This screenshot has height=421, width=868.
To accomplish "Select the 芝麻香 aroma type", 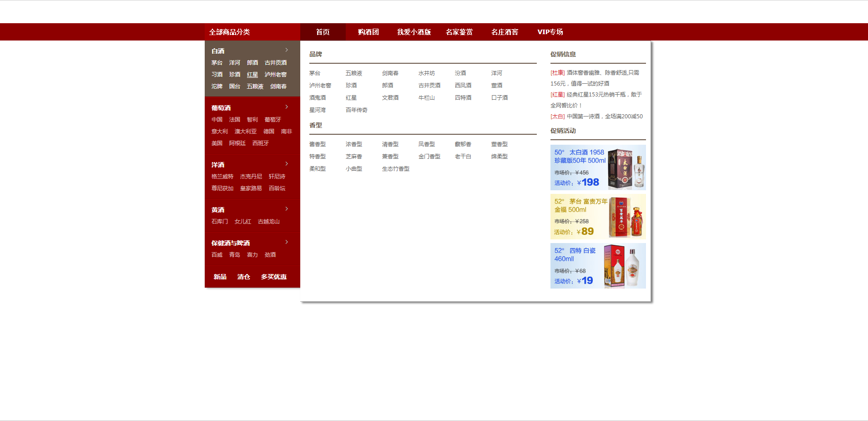I will coord(354,157).
